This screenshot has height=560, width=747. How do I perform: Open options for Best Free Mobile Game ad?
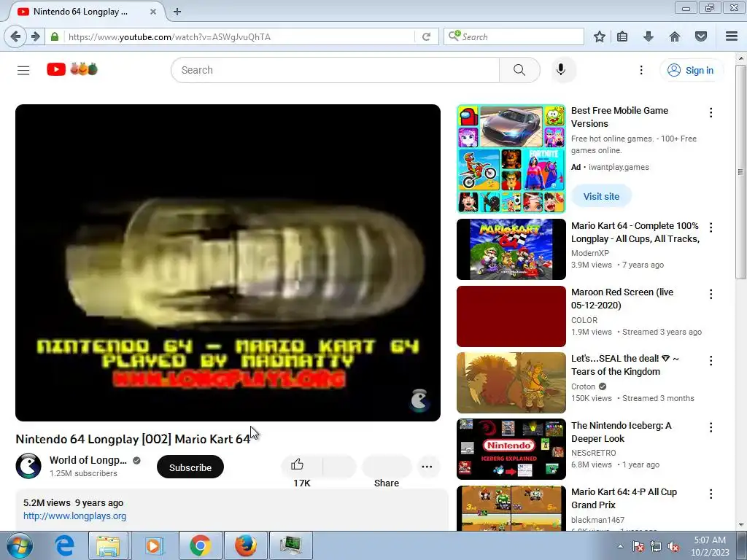[x=711, y=112]
